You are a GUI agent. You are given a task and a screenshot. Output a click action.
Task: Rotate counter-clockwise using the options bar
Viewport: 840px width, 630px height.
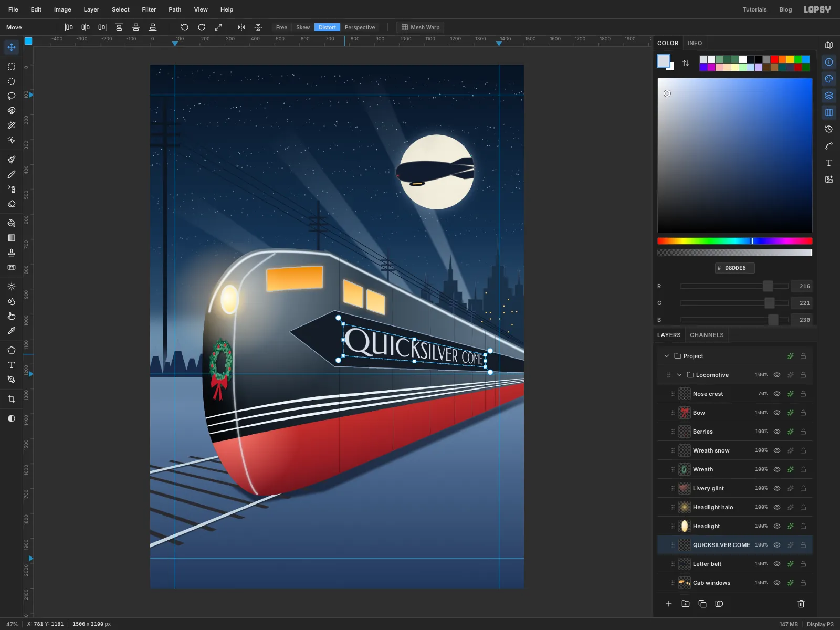pyautogui.click(x=185, y=27)
